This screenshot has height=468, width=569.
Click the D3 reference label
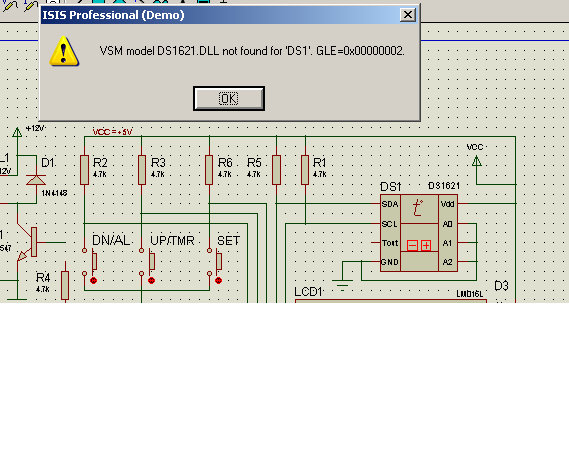[x=502, y=286]
